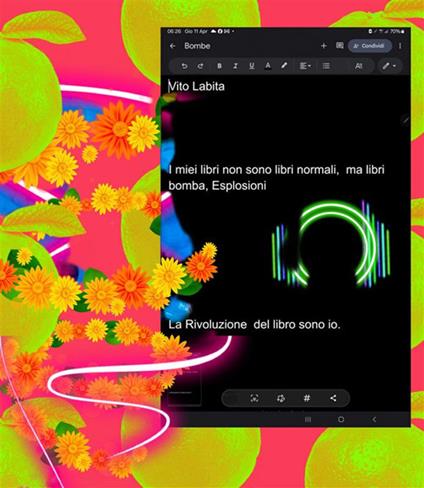Screen dimensions: 424x488
Task: Tap the Condividi share button
Action: pos(370,46)
